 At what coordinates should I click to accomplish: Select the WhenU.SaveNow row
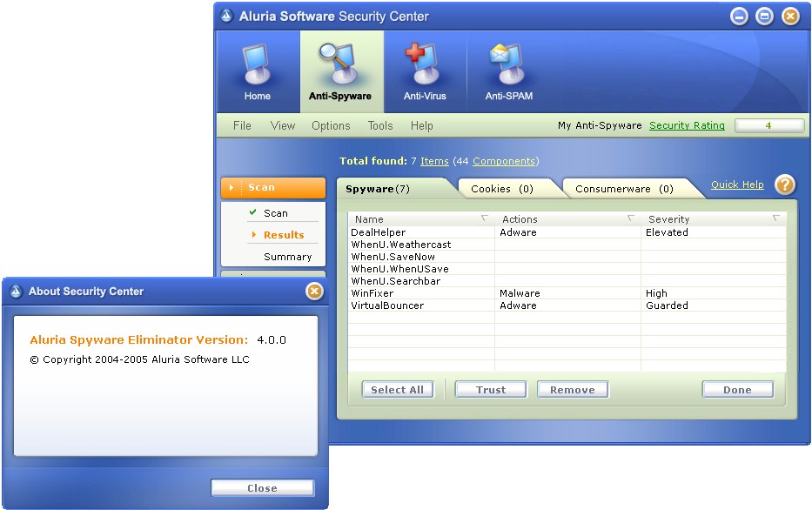click(567, 257)
